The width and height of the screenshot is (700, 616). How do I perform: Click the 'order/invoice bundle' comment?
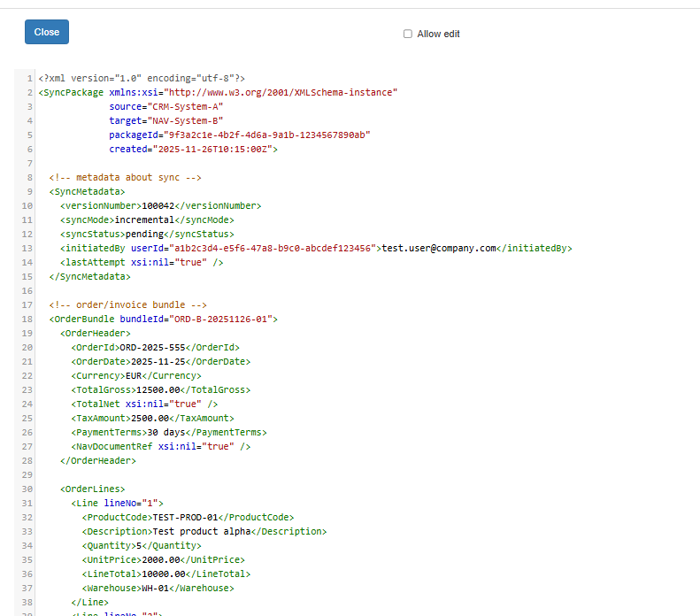(x=127, y=304)
